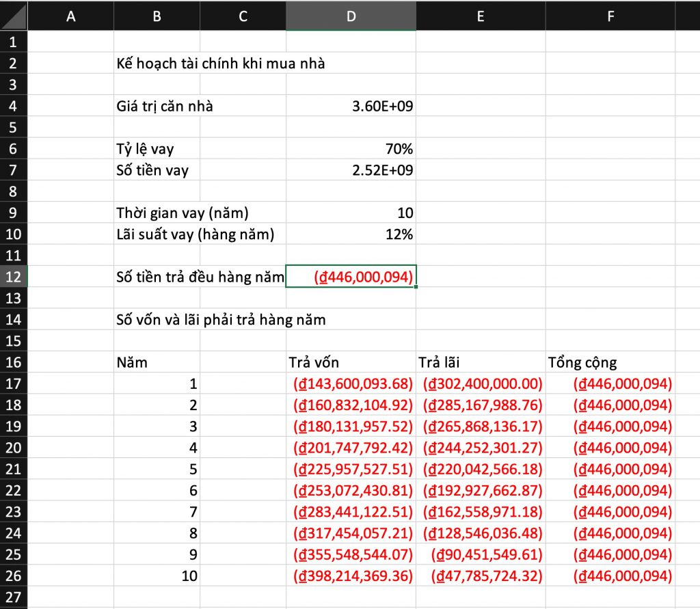Click the 'Trả lãi' column heading
The height and width of the screenshot is (609, 700).
(439, 362)
